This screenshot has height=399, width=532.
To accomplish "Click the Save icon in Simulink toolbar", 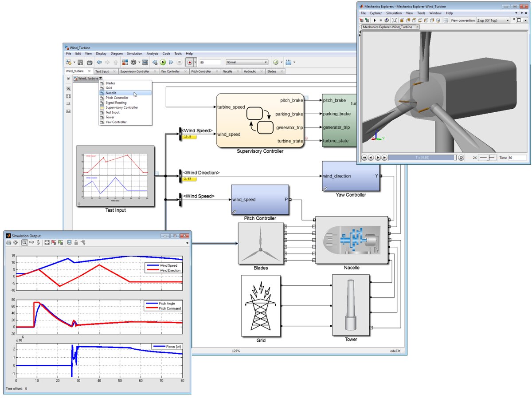I will pyautogui.click(x=80, y=63).
